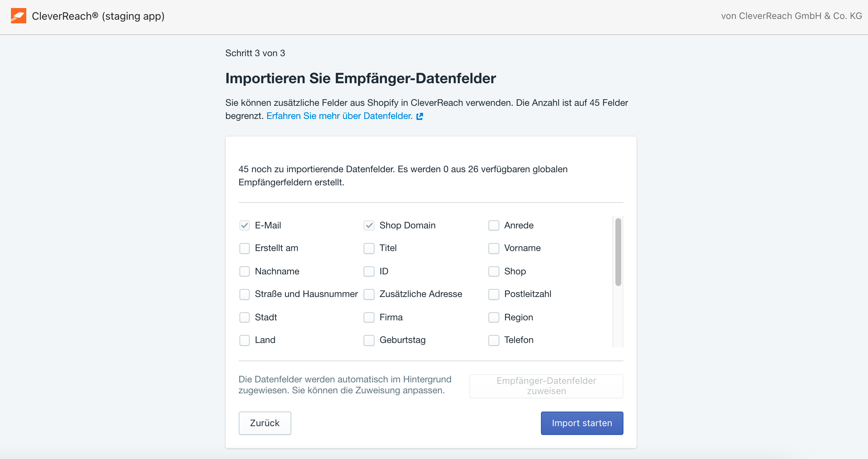
Task: Click the Empfänger-Datenfelder zuweisen button
Action: (x=546, y=386)
